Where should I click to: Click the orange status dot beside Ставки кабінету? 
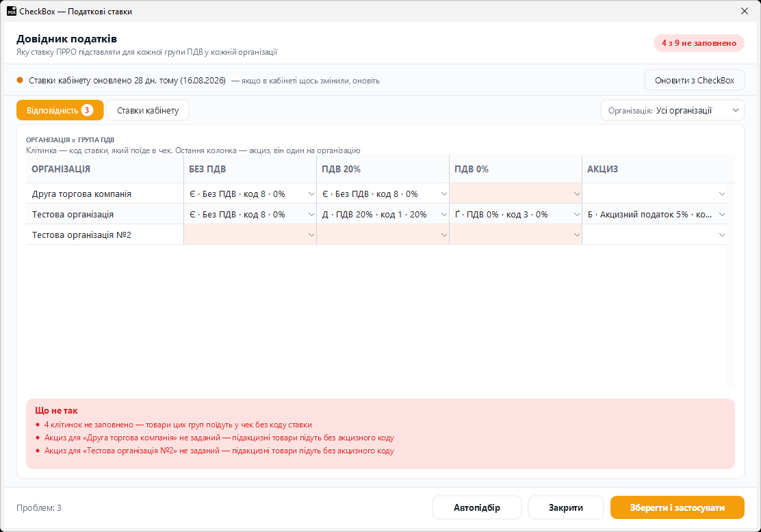click(20, 81)
